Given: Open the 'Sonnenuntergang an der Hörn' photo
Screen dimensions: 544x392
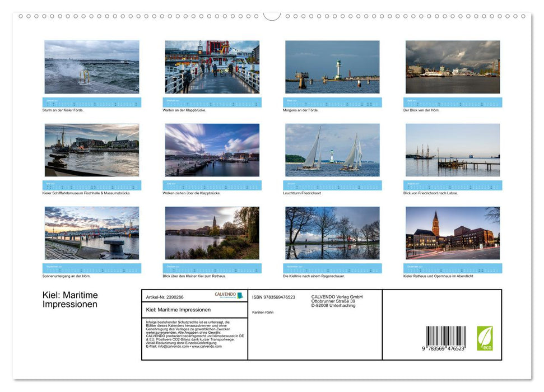Looking at the screenshot, I should [x=92, y=233].
